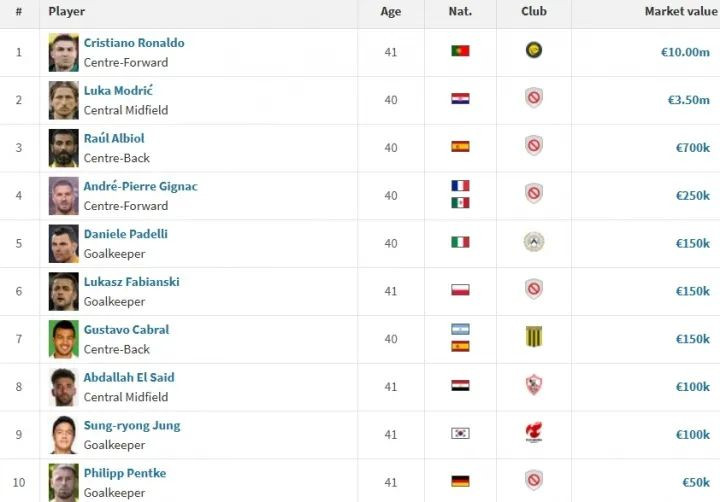Click the South Korea flag icon
This screenshot has width=720, height=502.
point(460,433)
